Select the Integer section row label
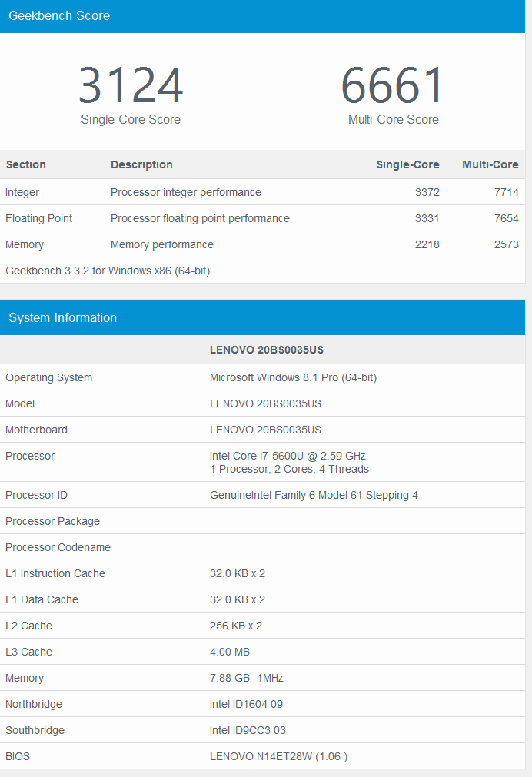Image resolution: width=532 pixels, height=777 pixels. (x=22, y=192)
